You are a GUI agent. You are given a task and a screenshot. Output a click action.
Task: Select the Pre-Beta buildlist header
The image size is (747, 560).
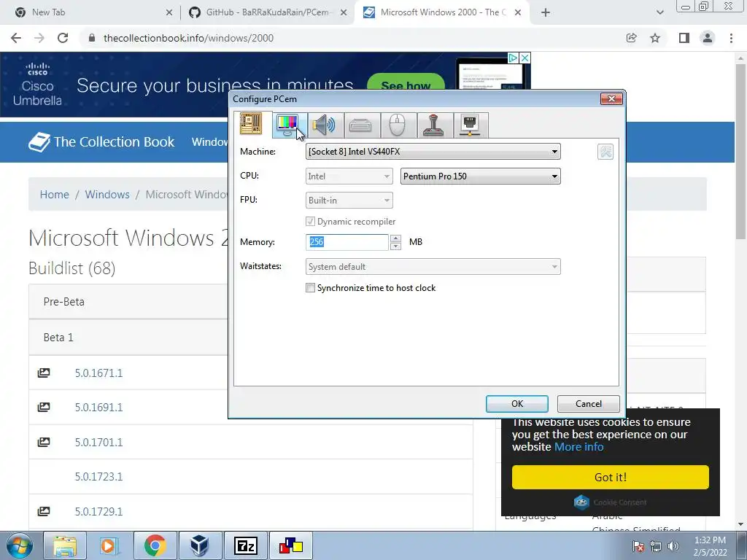tap(128, 301)
